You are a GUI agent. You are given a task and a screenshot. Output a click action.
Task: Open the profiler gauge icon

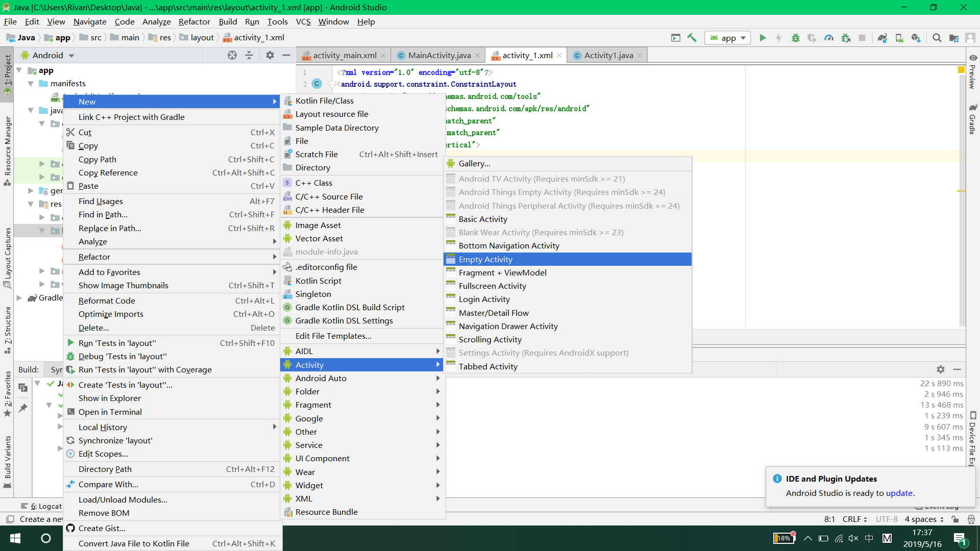click(829, 38)
